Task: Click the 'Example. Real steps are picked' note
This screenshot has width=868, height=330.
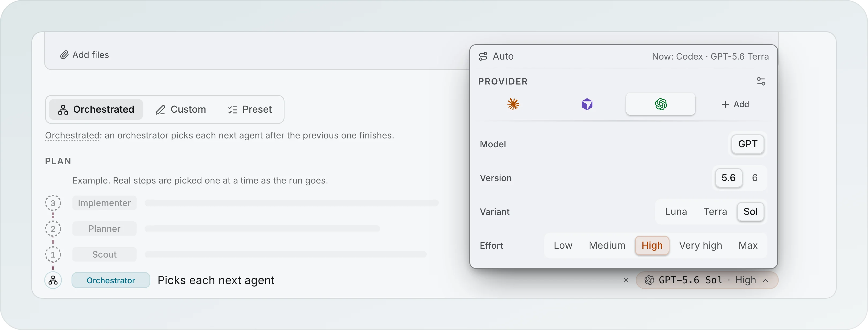Action: [x=200, y=181]
